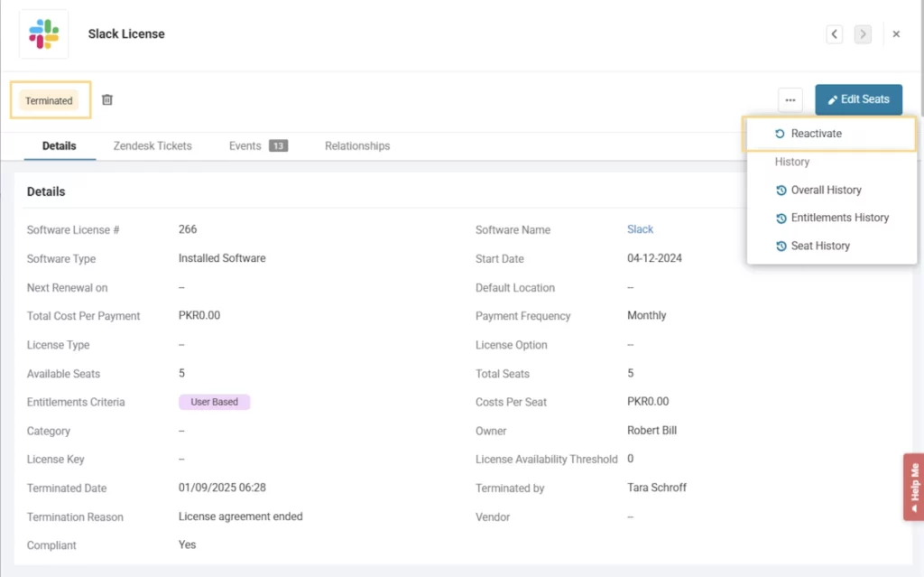Open the Slack software name link
This screenshot has width=924, height=577.
tap(640, 229)
